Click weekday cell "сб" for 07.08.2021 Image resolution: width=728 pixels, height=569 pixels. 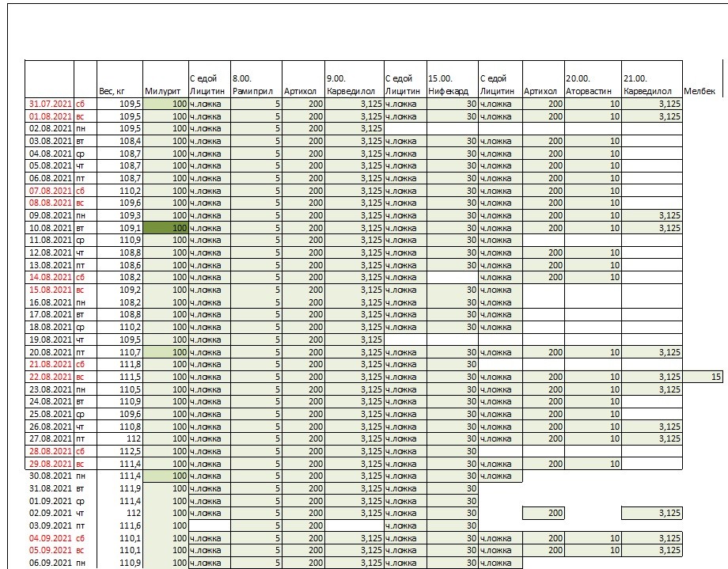[x=83, y=191]
